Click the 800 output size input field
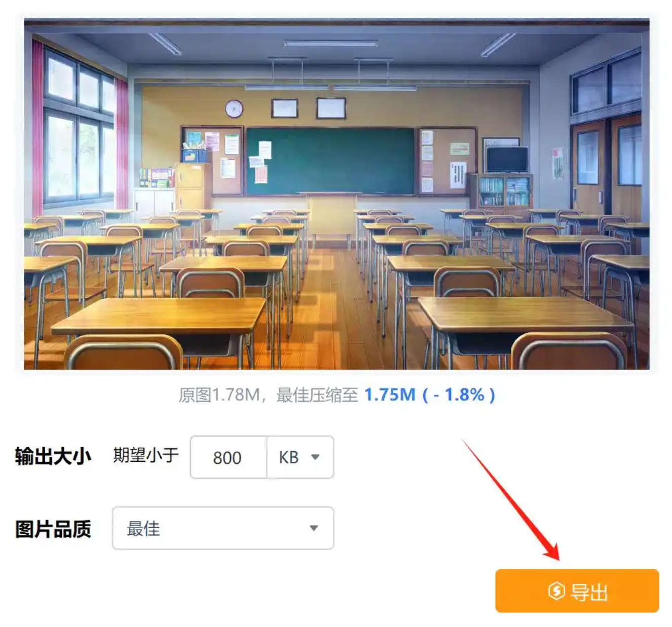This screenshot has height=627, width=672. [x=229, y=457]
